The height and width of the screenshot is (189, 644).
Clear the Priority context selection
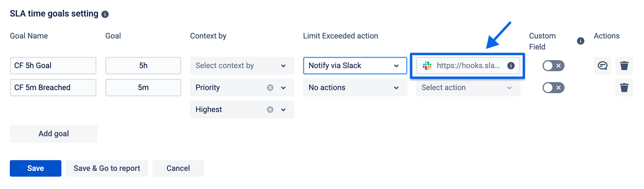[x=270, y=88]
